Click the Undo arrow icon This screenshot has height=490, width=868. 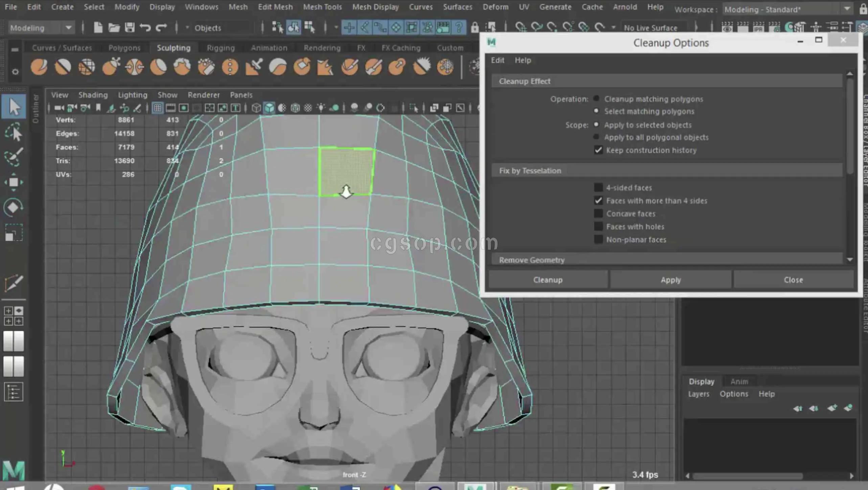click(145, 27)
